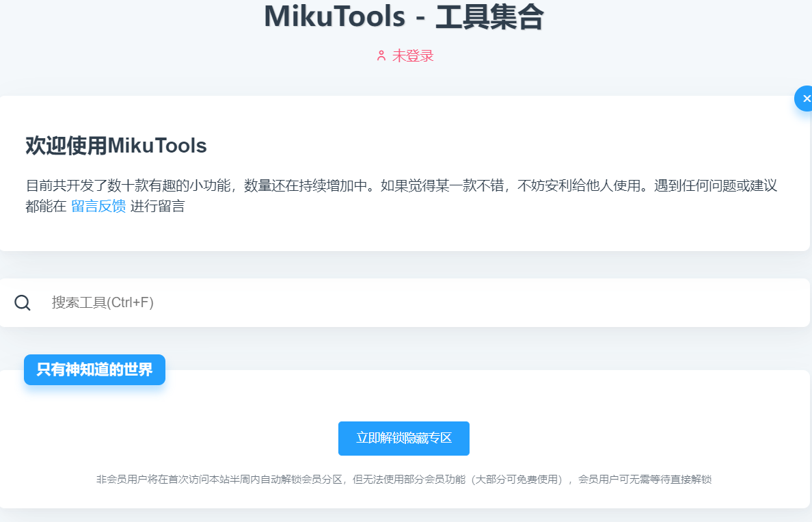Viewport: 812px width, 522px height.
Task: Open the 留言反馈 feedback link
Action: click(x=98, y=206)
